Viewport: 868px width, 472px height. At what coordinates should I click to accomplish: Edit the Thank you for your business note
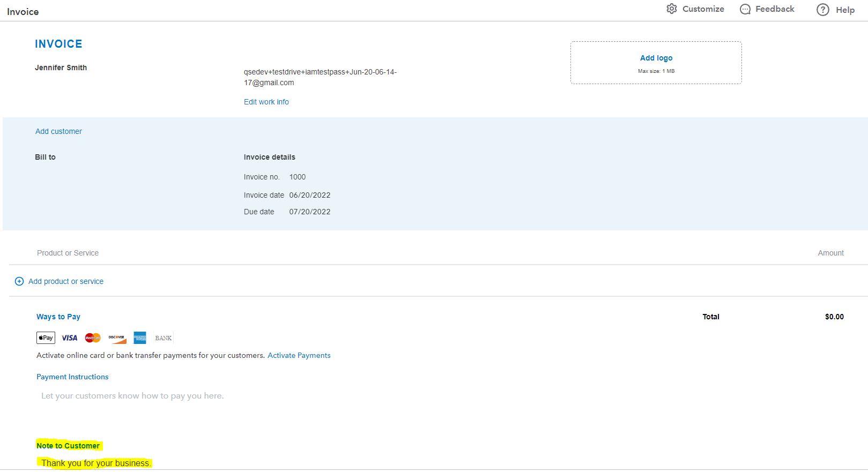pyautogui.click(x=96, y=463)
